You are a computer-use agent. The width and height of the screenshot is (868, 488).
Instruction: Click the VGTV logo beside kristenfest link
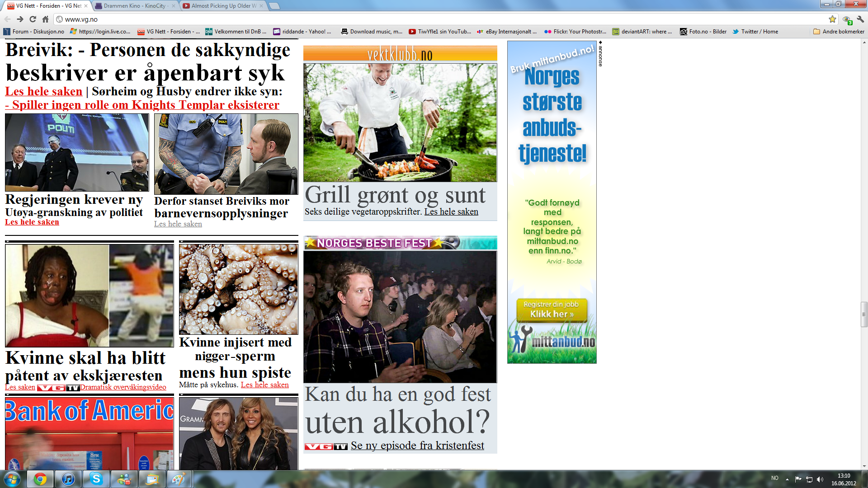[326, 446]
